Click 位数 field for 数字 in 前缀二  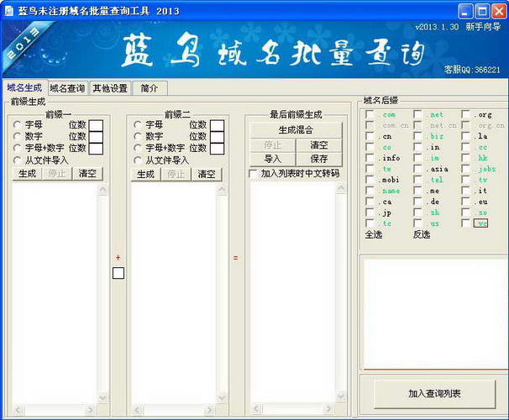[x=217, y=137]
